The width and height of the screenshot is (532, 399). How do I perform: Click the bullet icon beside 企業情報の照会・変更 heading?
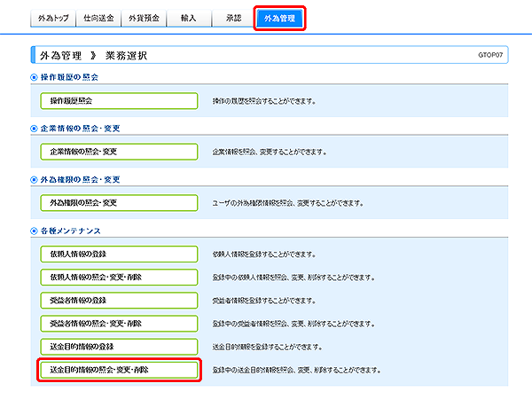click(34, 129)
